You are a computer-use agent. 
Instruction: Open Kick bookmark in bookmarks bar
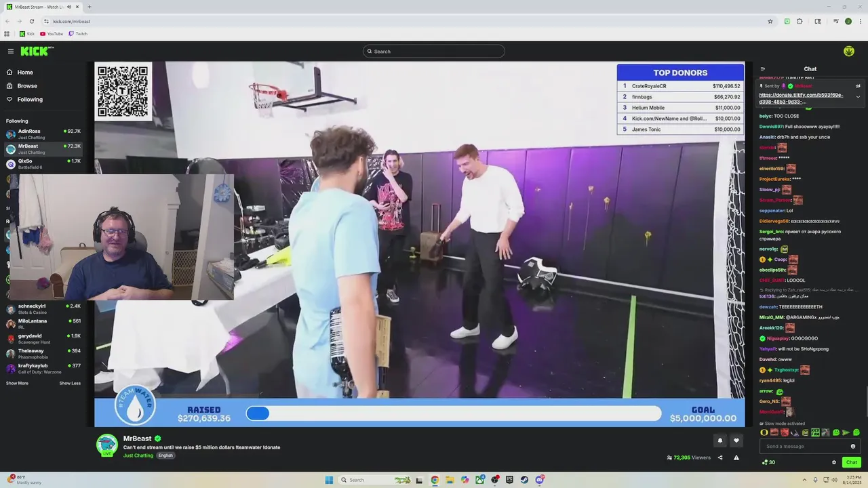(27, 34)
